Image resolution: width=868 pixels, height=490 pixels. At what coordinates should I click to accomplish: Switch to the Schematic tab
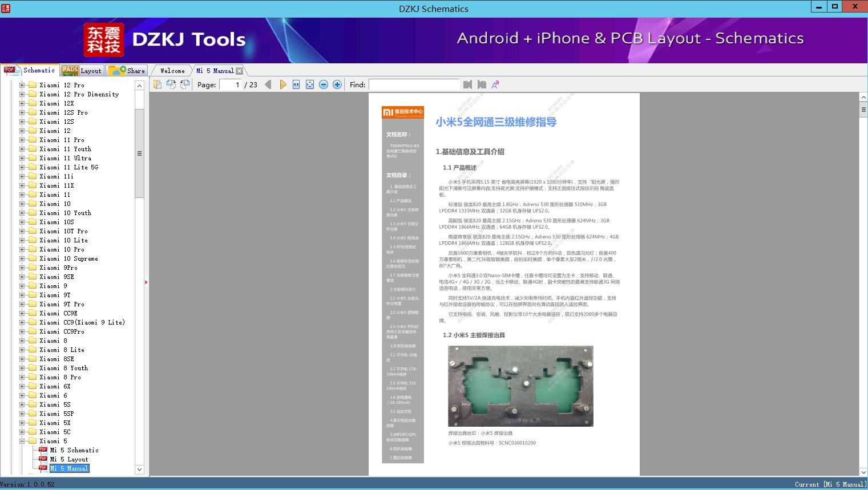[x=30, y=70]
